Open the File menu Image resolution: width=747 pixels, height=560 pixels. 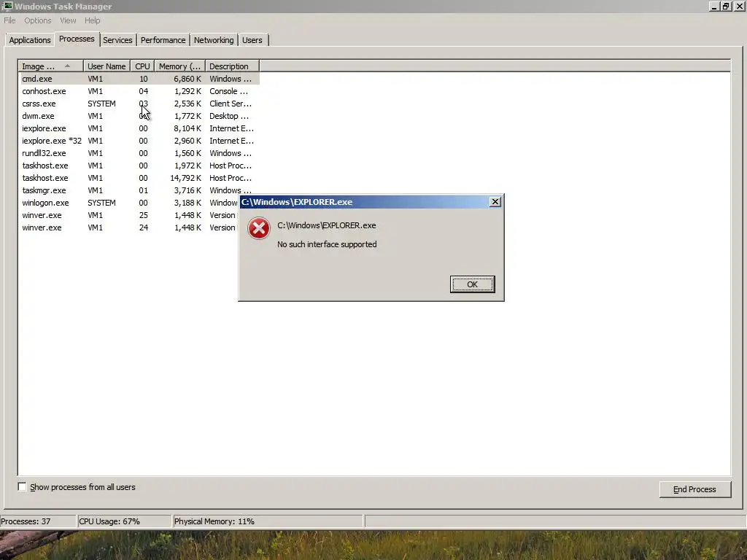9,20
